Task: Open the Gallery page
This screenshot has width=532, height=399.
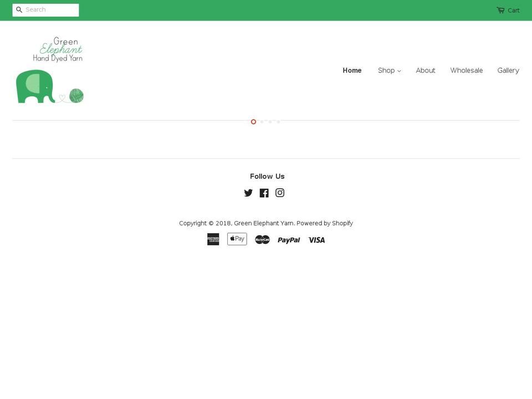Action: [x=508, y=70]
